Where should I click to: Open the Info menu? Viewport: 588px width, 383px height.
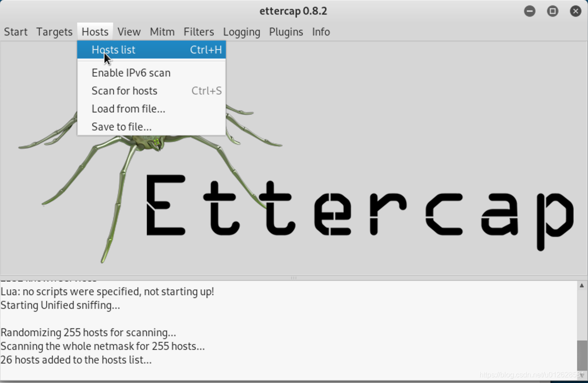pyautogui.click(x=321, y=32)
